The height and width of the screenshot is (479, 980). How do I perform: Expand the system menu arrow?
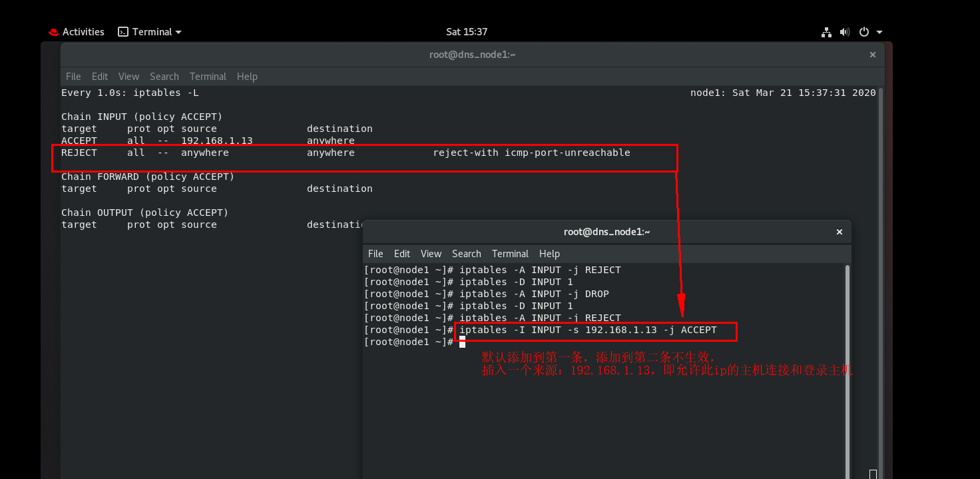pos(879,32)
